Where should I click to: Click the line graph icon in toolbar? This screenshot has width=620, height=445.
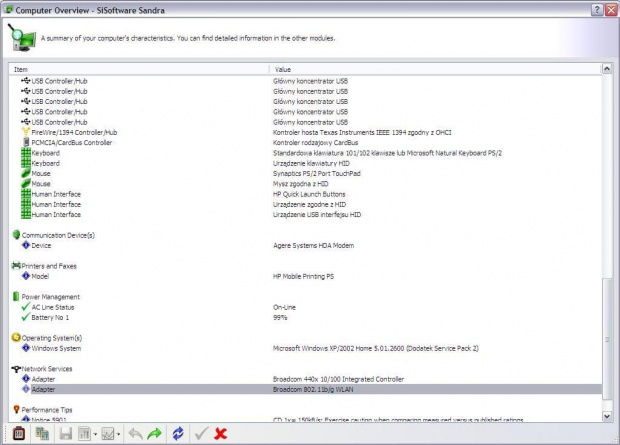click(108, 434)
